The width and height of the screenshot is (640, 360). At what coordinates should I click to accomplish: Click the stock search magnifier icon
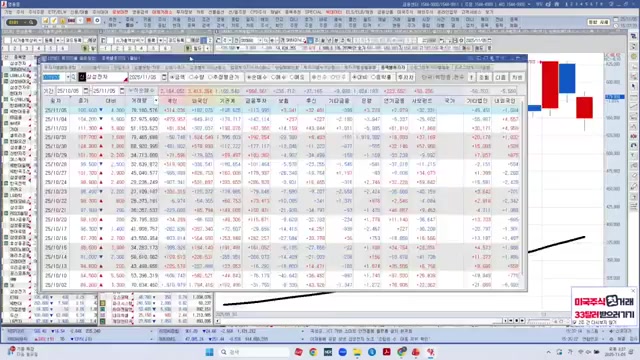coord(73,77)
